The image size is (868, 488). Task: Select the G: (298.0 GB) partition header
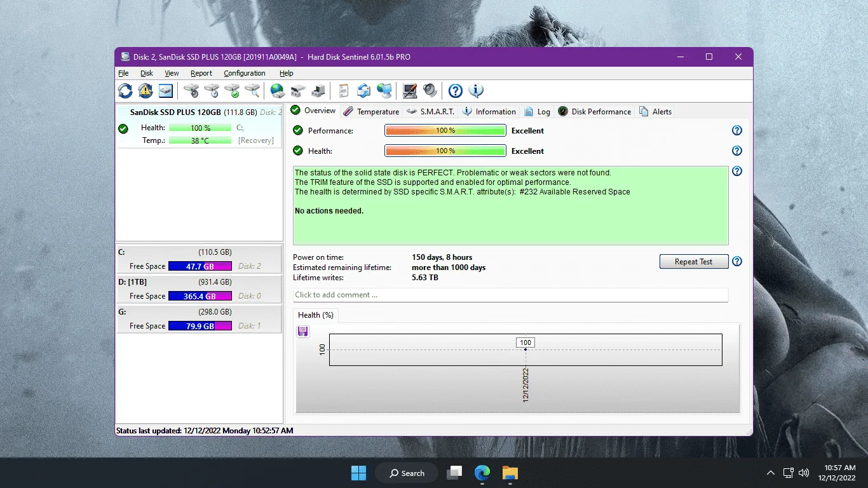click(199, 312)
